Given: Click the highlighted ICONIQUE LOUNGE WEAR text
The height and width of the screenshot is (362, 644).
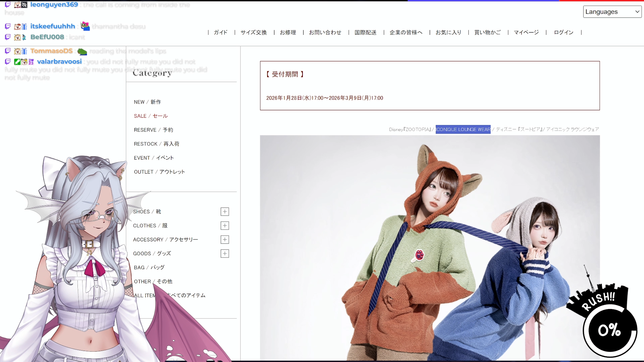Looking at the screenshot, I should click(463, 129).
